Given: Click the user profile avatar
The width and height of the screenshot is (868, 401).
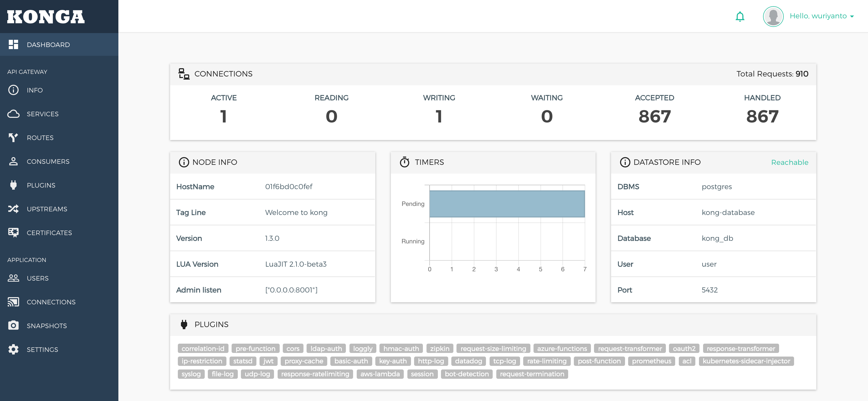Looking at the screenshot, I should tap(773, 16).
